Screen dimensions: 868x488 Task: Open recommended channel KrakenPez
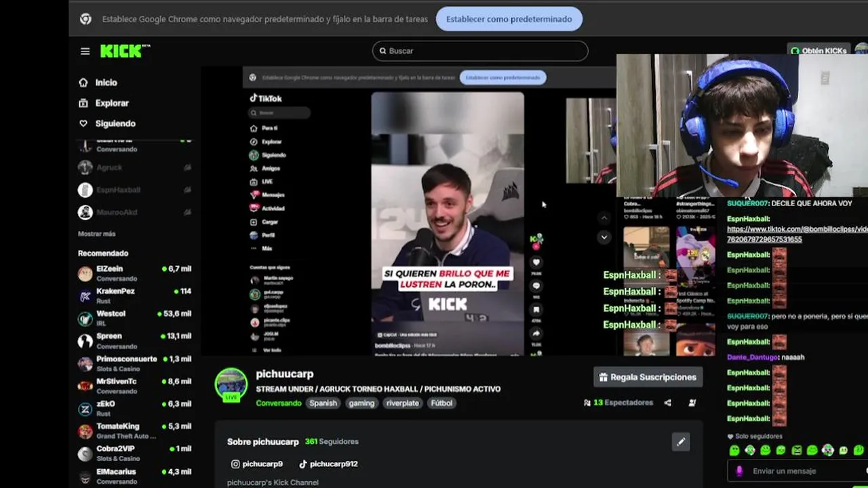pyautogui.click(x=135, y=296)
